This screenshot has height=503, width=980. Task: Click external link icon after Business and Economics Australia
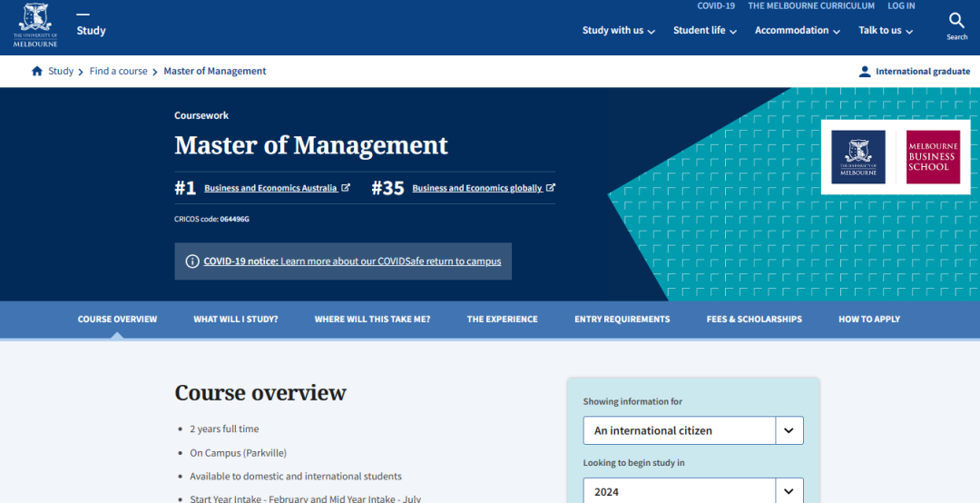coord(346,188)
